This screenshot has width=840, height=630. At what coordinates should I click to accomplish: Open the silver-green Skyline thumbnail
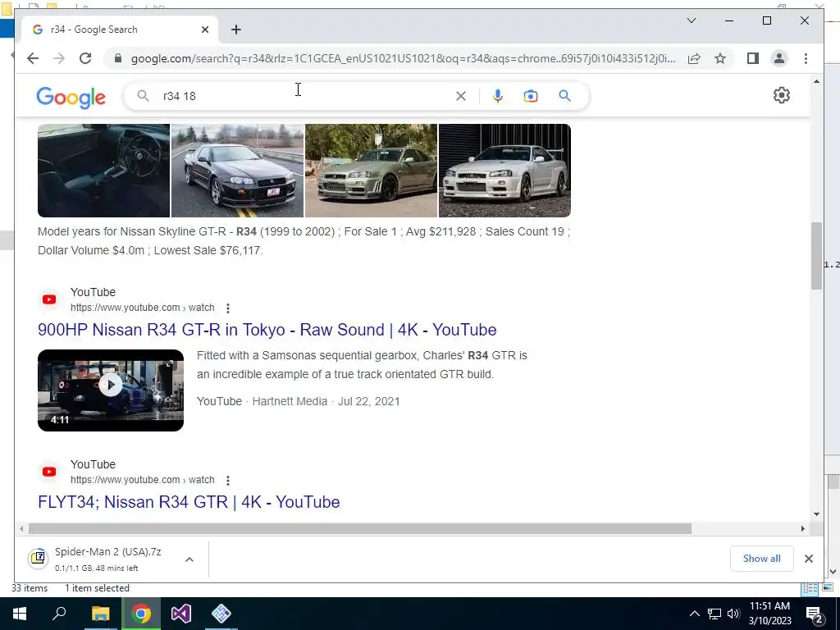[x=372, y=171]
